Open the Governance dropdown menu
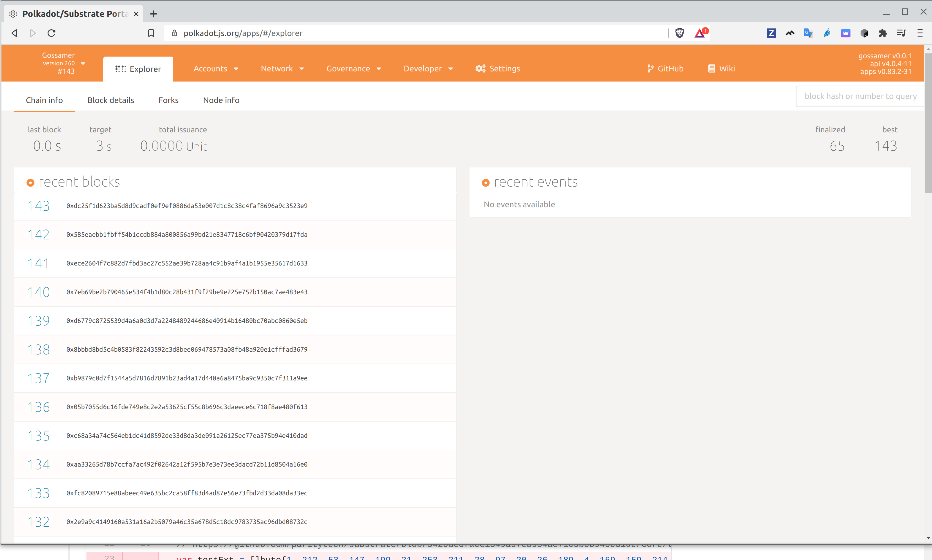The height and width of the screenshot is (560, 932). 353,69
